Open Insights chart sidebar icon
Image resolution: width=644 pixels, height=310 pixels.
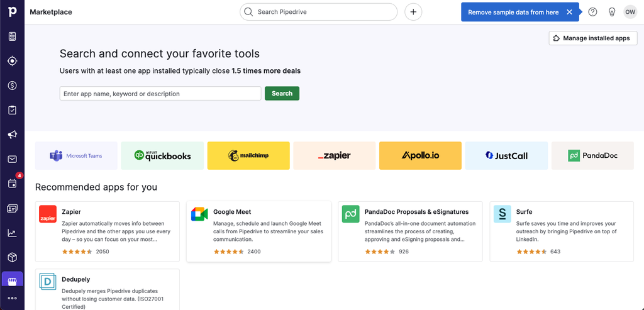click(x=12, y=233)
